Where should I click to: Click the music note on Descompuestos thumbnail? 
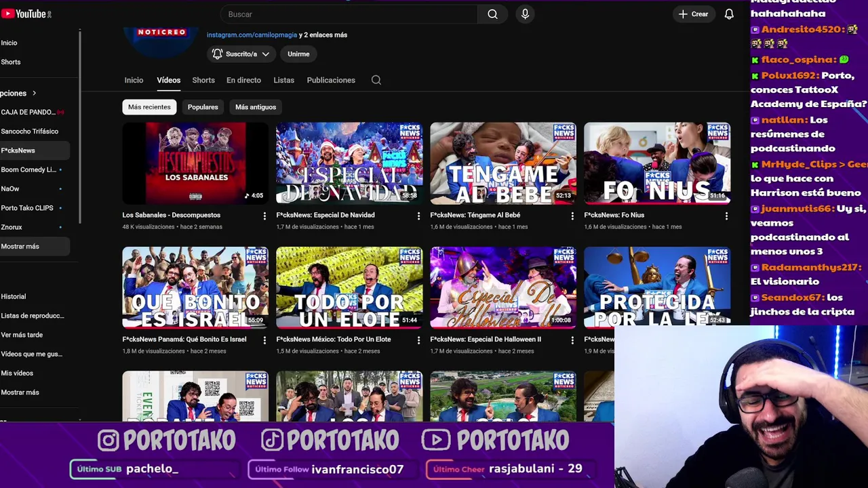click(x=248, y=196)
